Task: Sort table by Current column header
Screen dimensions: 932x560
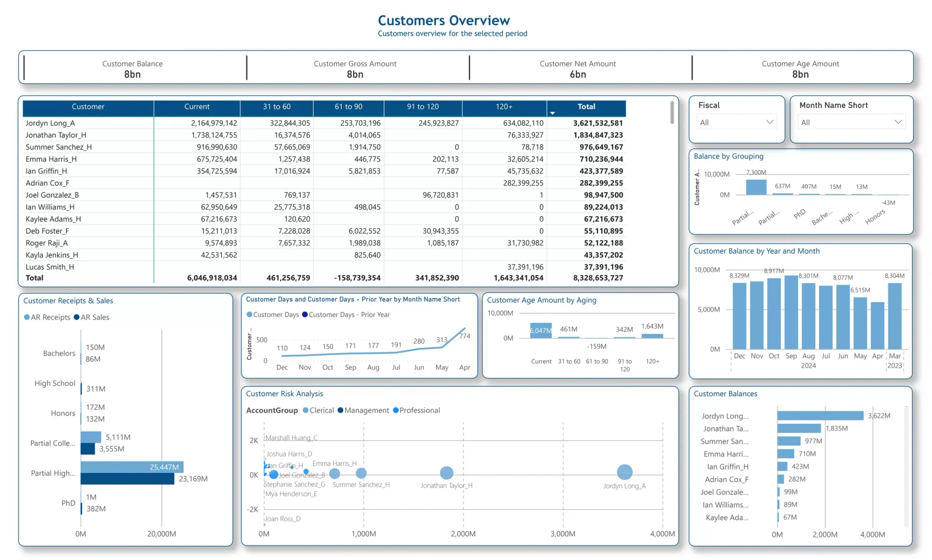Action: 197,107
